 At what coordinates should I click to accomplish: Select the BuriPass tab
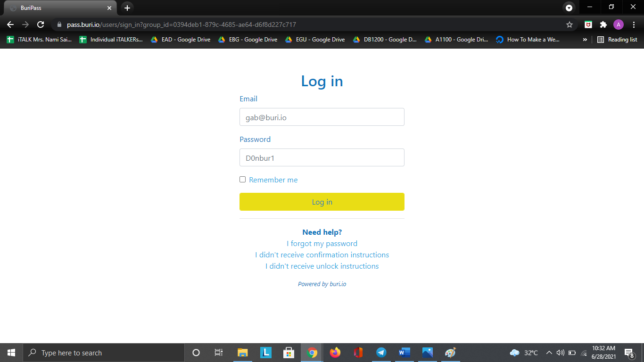click(x=60, y=8)
